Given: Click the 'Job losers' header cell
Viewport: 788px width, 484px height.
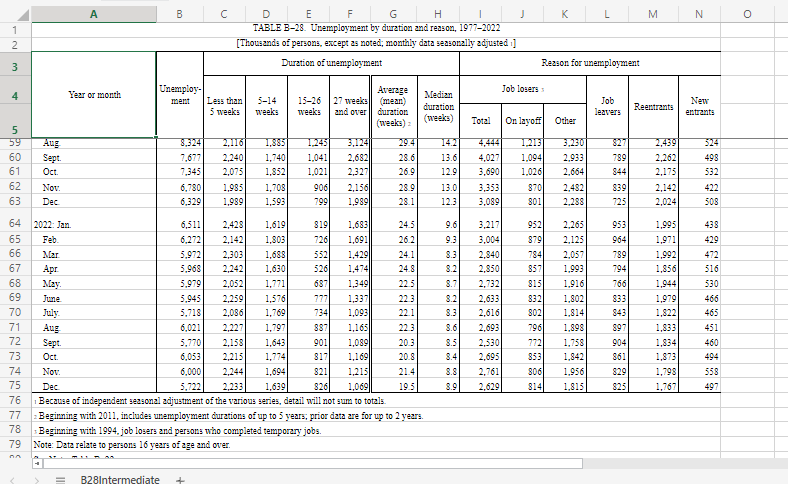Looking at the screenshot, I should 523,89.
